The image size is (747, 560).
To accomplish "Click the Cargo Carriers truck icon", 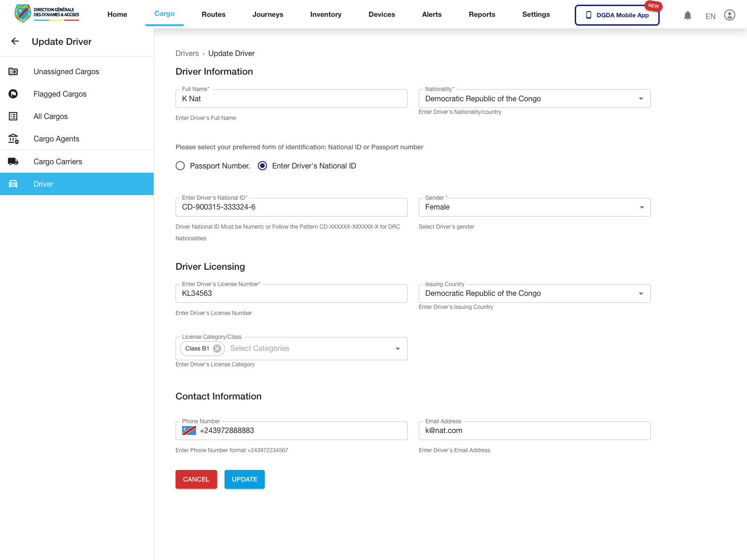I will [13, 161].
